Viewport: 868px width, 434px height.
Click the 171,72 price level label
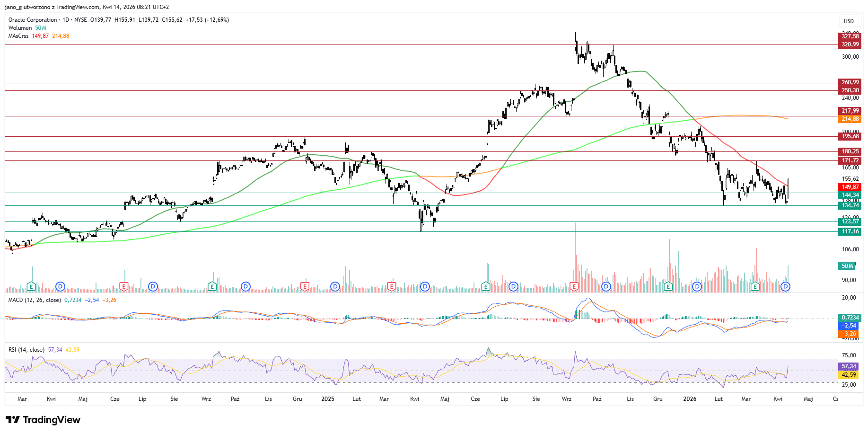click(x=850, y=160)
